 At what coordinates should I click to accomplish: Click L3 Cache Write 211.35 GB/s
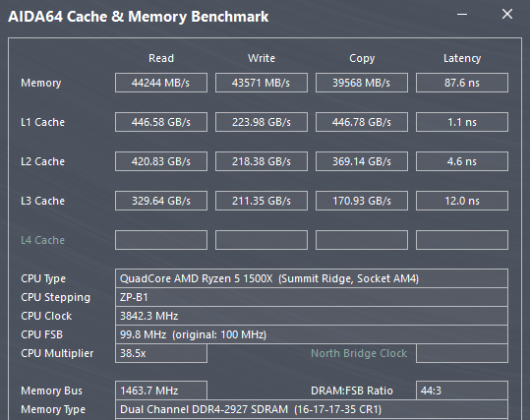[x=262, y=201]
